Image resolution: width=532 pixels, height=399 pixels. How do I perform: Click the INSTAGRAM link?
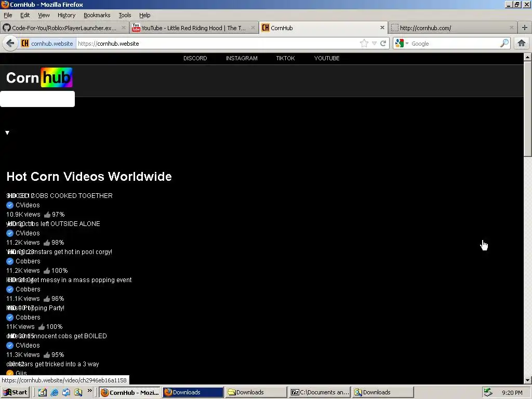click(242, 58)
